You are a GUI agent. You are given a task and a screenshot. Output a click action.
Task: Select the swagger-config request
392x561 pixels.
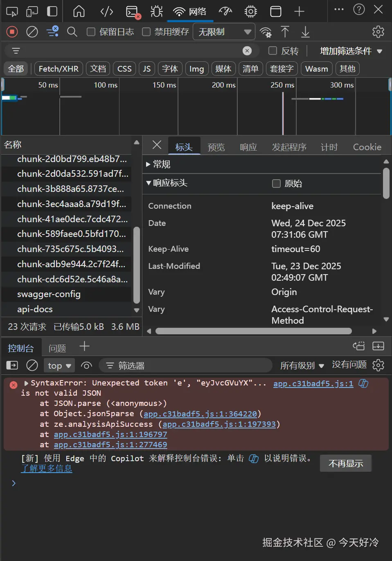[67, 294]
